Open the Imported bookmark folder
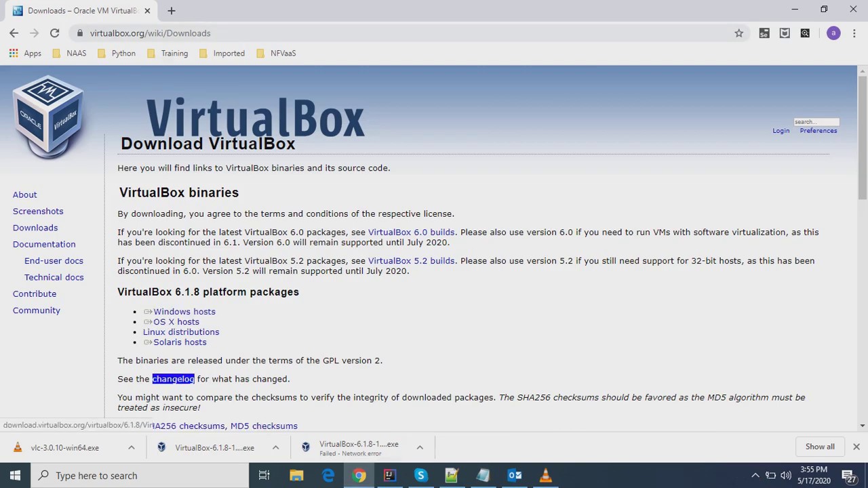Image resolution: width=868 pixels, height=488 pixels. tap(222, 53)
